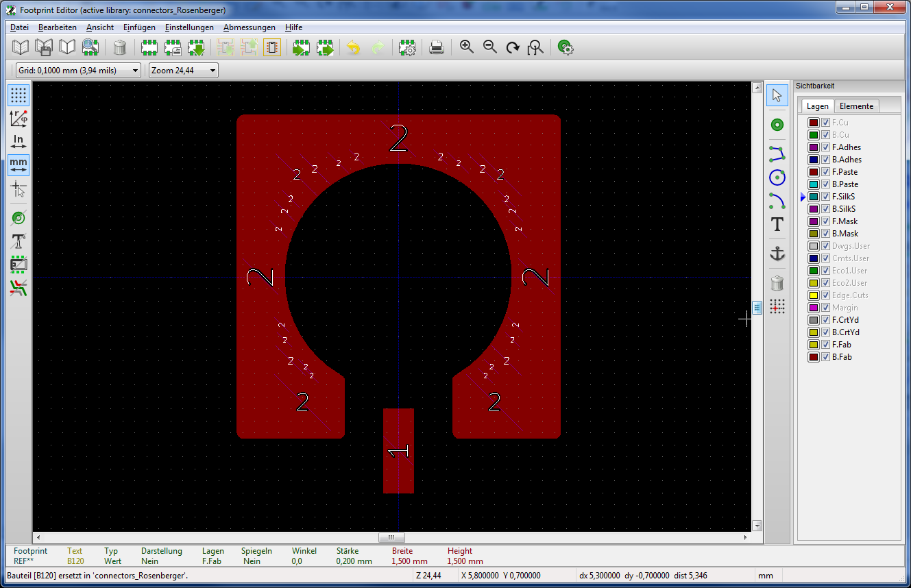Click the Load footprint from library green arrow icon
Image resolution: width=911 pixels, height=588 pixels.
pyautogui.click(x=196, y=47)
